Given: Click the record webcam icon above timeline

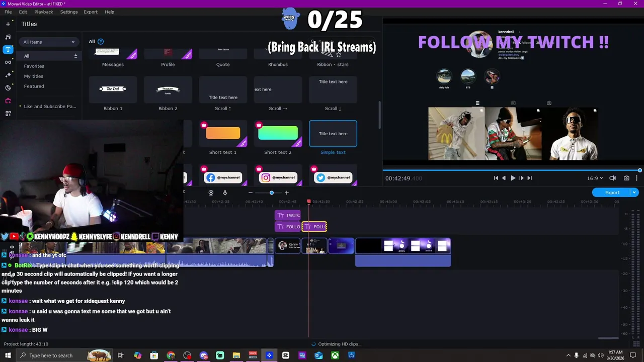Looking at the screenshot, I should 211,193.
